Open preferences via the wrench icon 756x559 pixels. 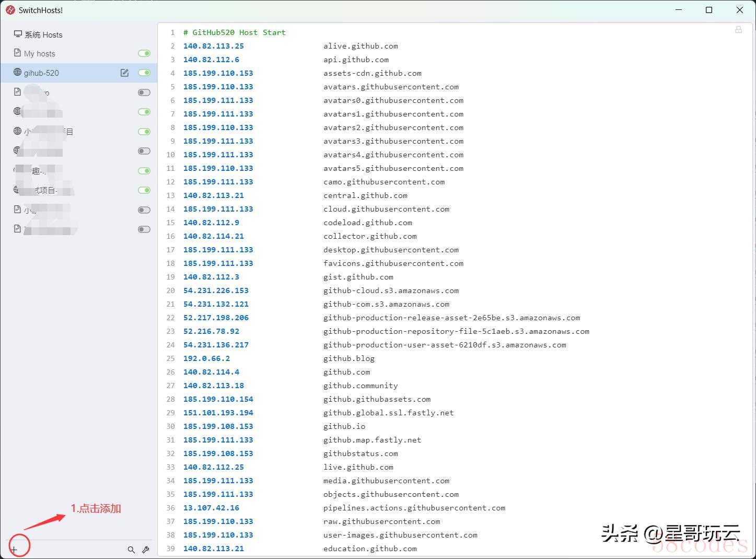[146, 550]
